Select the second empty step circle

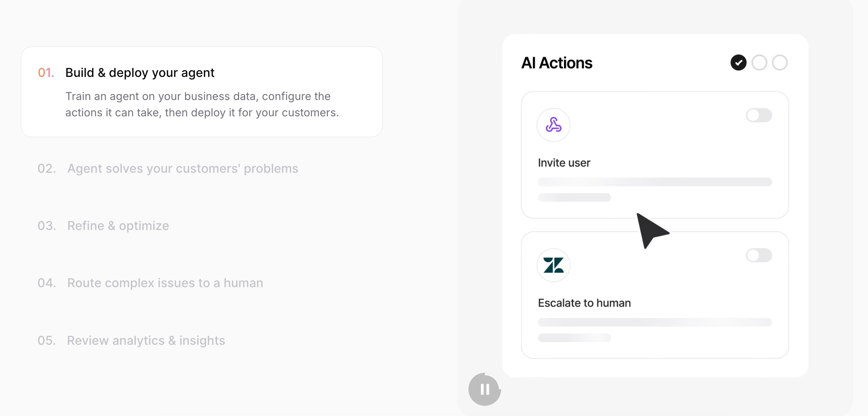[x=759, y=63]
